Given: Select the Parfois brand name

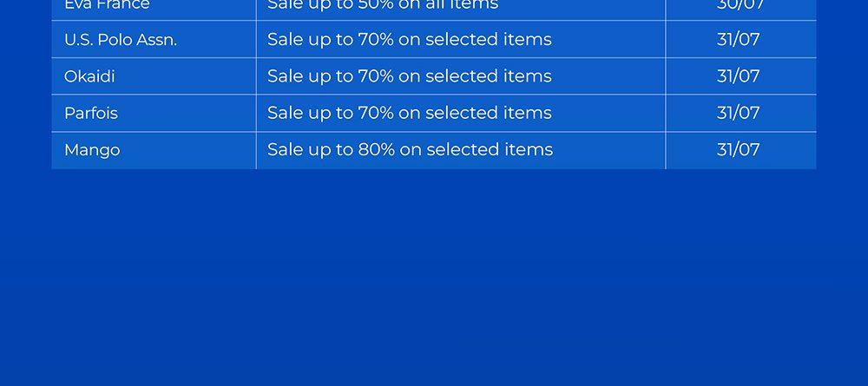Looking at the screenshot, I should pos(91,113).
